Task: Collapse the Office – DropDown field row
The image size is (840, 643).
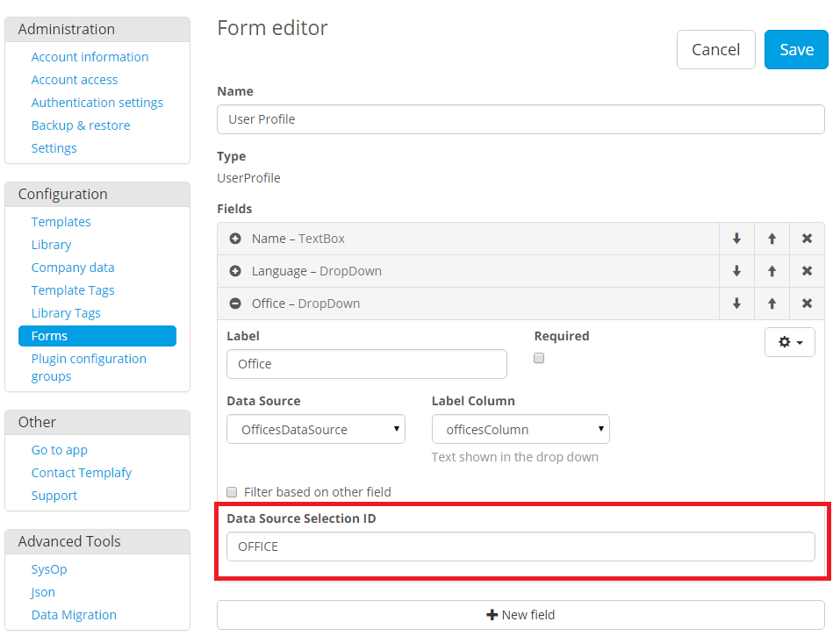Action: [235, 303]
